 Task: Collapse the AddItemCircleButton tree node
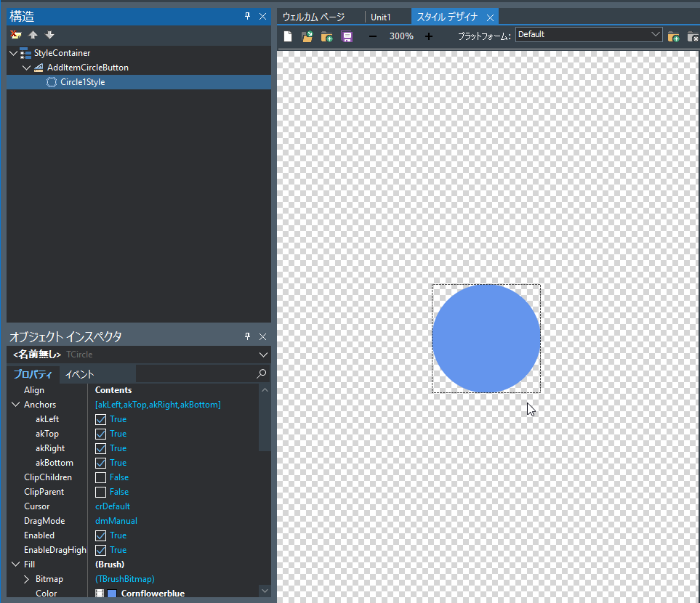pos(27,68)
